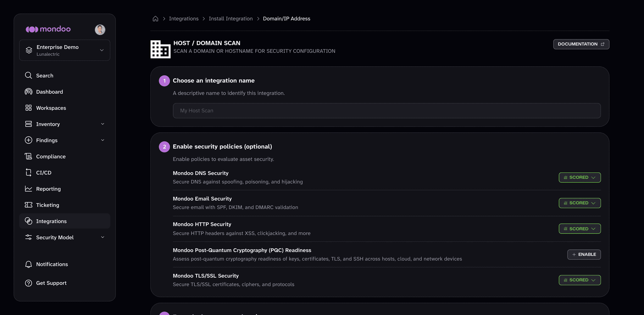Open the Documentation button
This screenshot has width=644, height=315.
(x=581, y=44)
